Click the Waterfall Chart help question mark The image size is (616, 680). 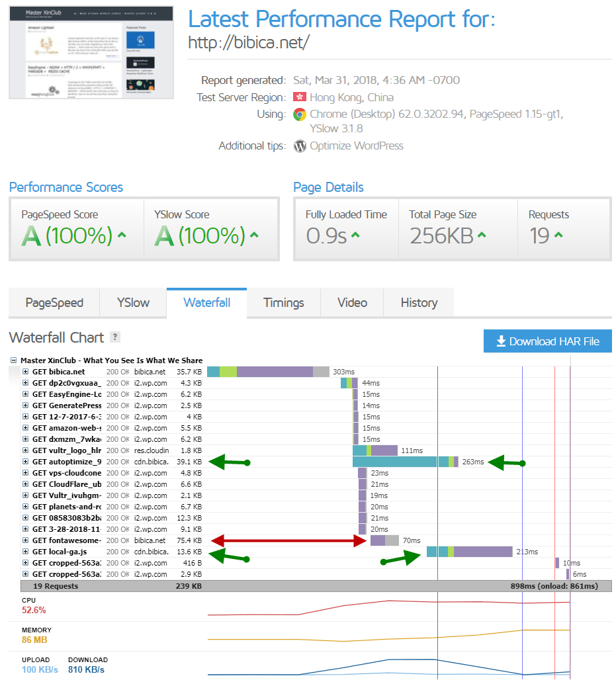tap(115, 337)
